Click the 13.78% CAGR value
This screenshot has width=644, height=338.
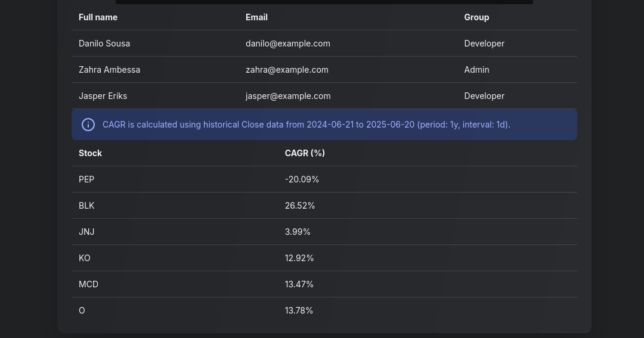[299, 311]
